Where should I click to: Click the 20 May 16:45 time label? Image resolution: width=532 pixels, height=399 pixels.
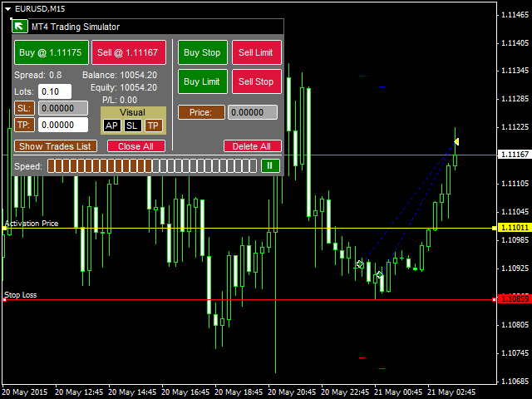185,392
